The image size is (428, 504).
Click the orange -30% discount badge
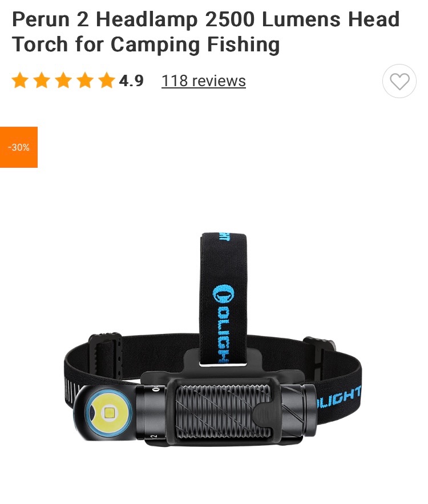19,147
